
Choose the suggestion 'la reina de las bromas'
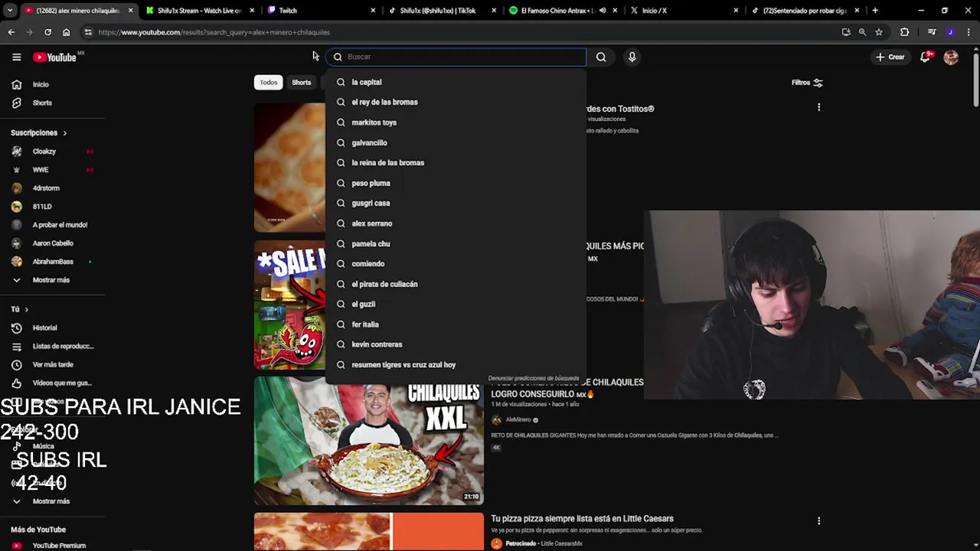456,162
